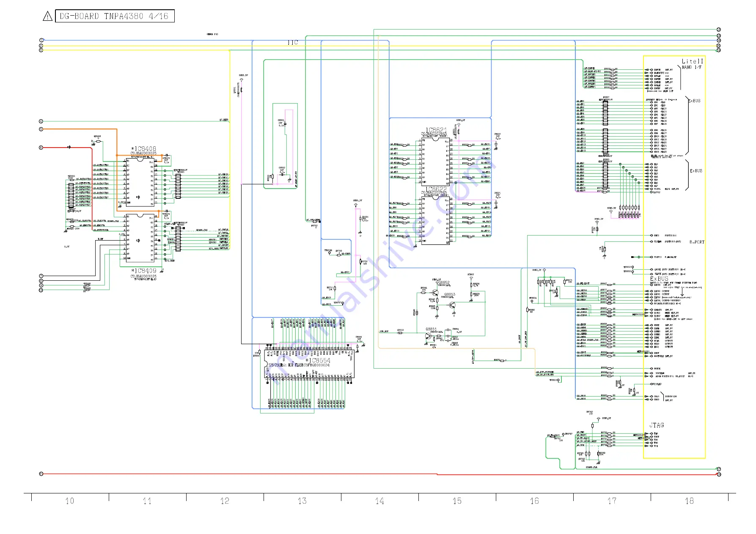Click column number 13 on bottom ruler
The width and height of the screenshot is (756, 534).
tap(302, 501)
